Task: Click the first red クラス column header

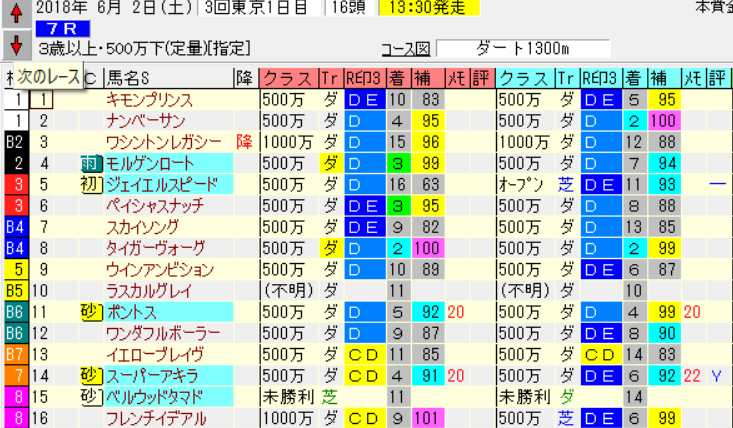Action: coord(289,78)
